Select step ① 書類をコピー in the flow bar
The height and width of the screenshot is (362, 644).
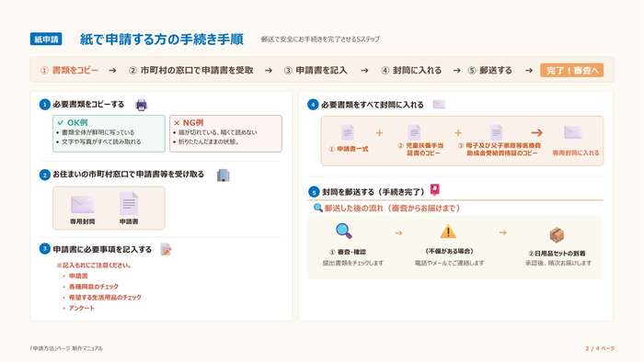click(x=69, y=71)
